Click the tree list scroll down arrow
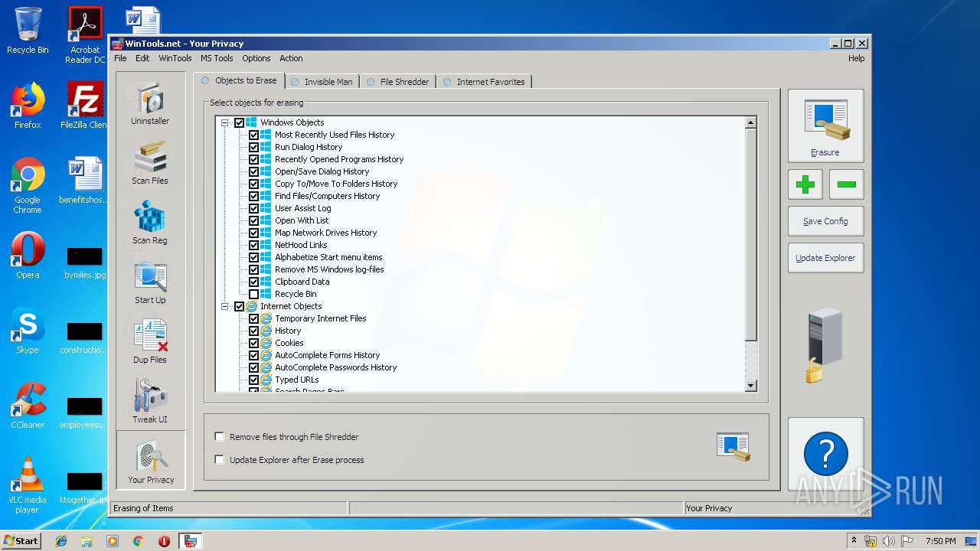 click(750, 386)
